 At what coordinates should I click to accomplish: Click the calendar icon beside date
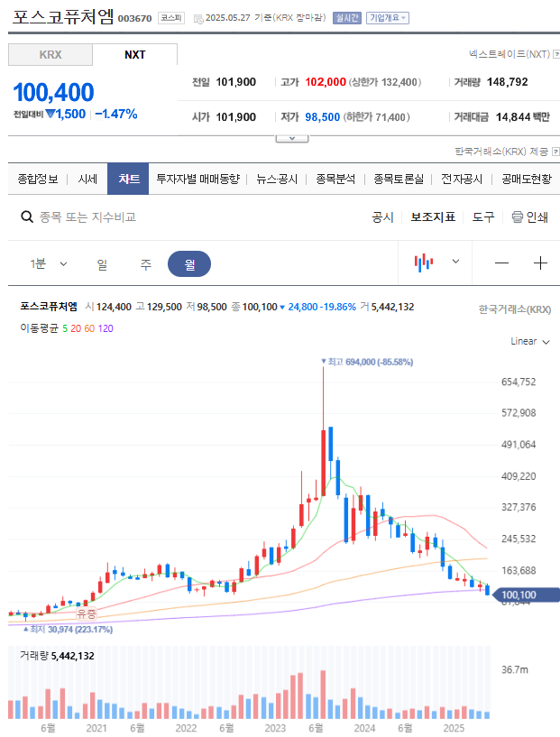click(x=198, y=18)
